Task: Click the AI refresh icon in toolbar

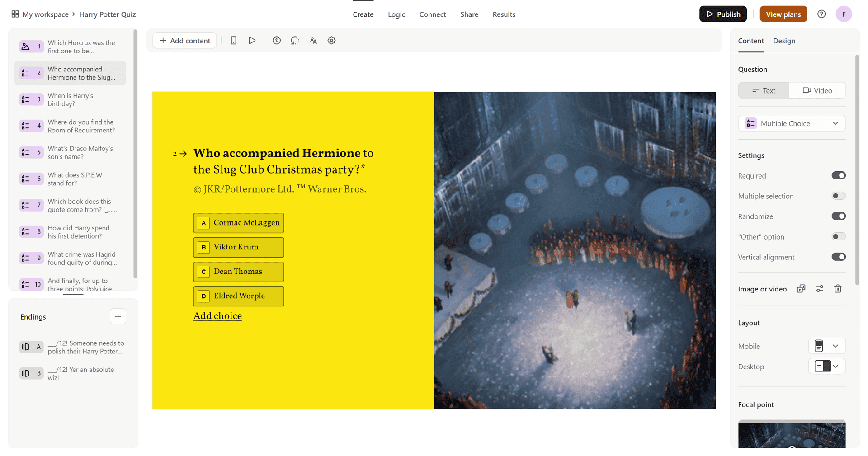Action: click(x=295, y=41)
